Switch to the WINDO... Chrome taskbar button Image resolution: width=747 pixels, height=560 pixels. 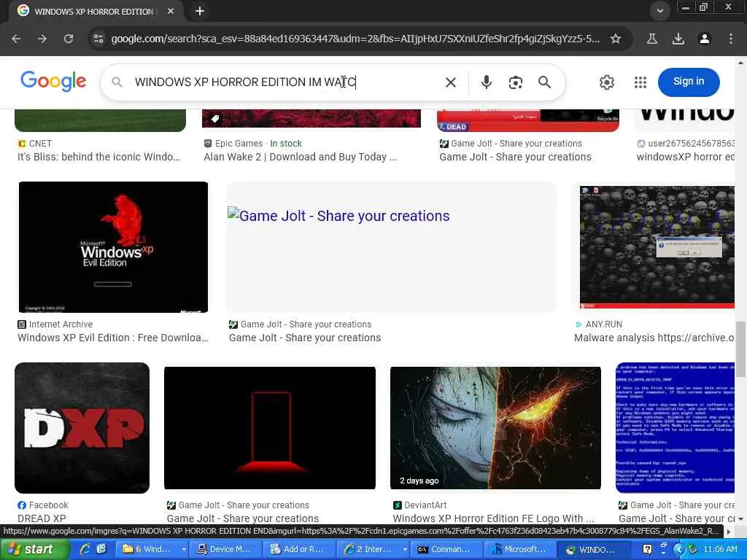(x=593, y=549)
